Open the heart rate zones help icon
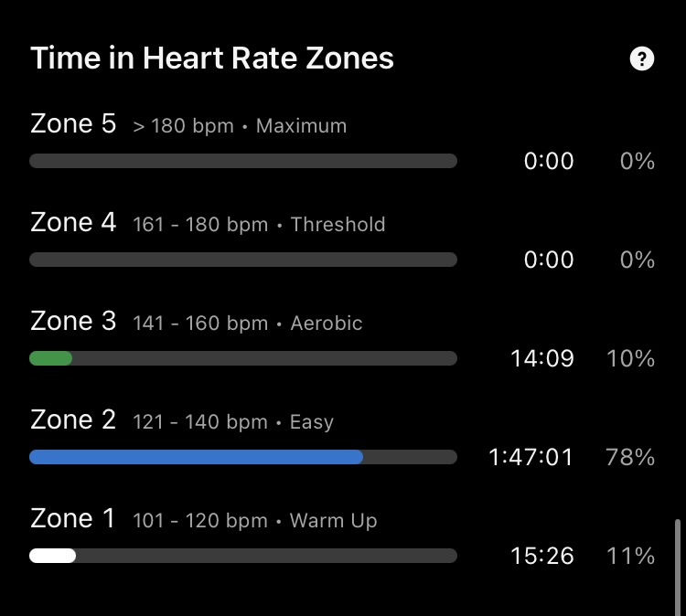Viewport: 686px width, 616px height. pos(642,58)
